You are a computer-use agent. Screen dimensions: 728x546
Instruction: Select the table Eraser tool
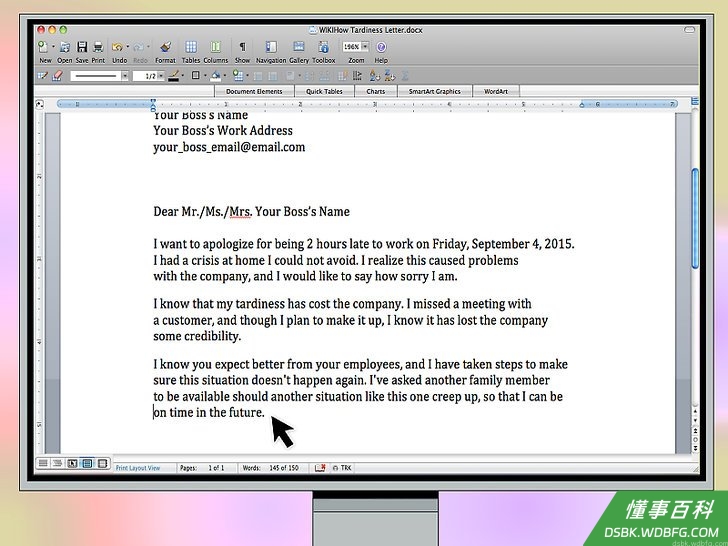[x=57, y=76]
